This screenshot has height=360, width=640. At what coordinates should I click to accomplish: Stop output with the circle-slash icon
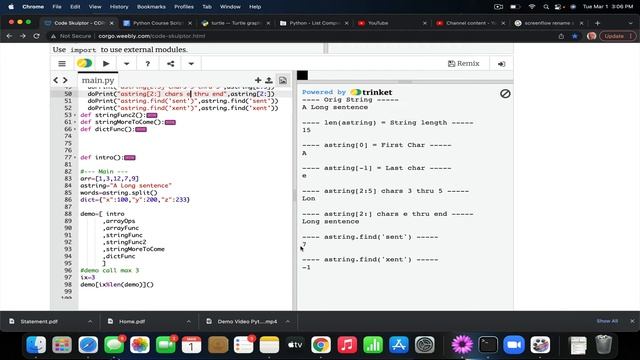click(505, 94)
